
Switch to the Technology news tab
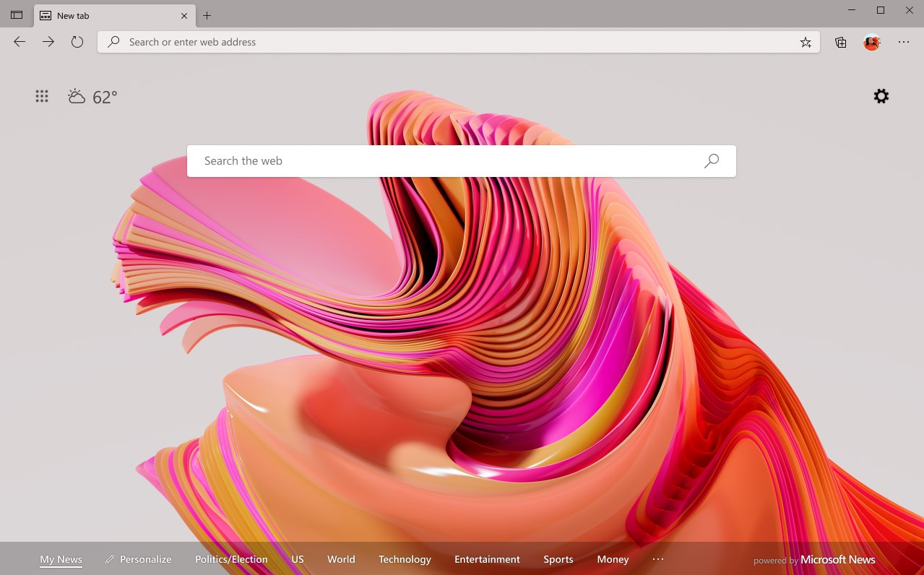[405, 559]
